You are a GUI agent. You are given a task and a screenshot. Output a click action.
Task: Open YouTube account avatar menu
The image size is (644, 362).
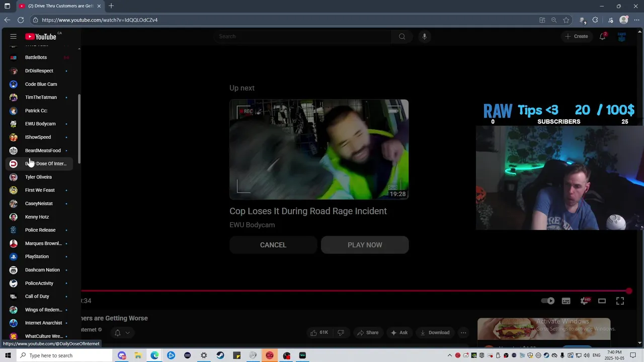tap(622, 36)
